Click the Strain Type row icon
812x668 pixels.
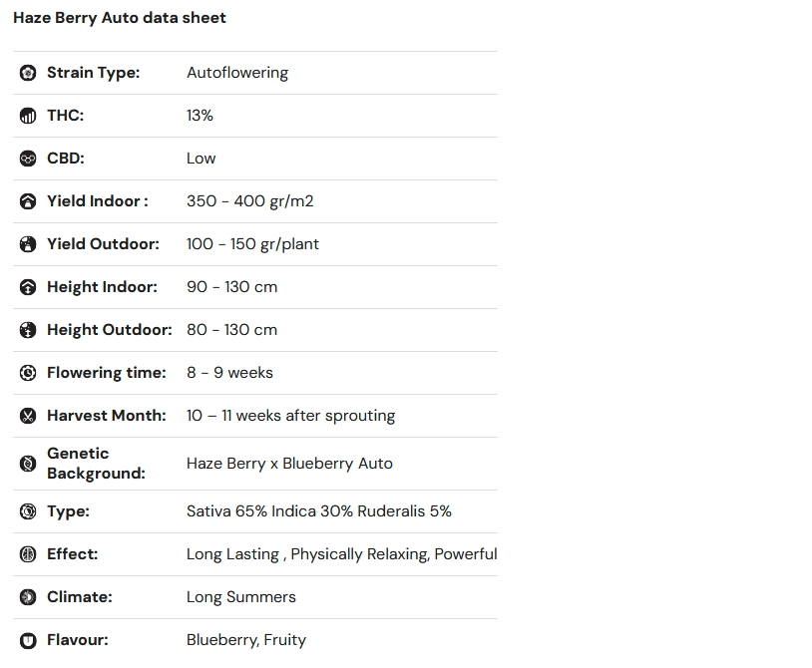coord(28,73)
